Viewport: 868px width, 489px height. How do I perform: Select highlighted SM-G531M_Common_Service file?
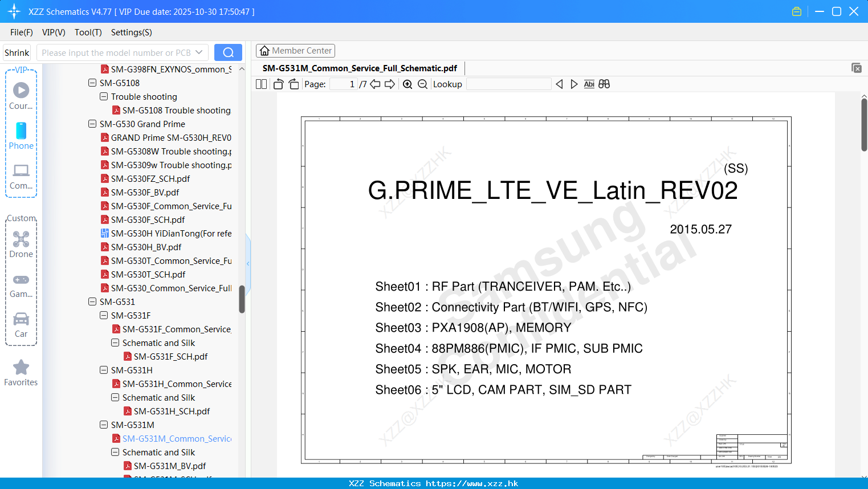[x=172, y=439]
